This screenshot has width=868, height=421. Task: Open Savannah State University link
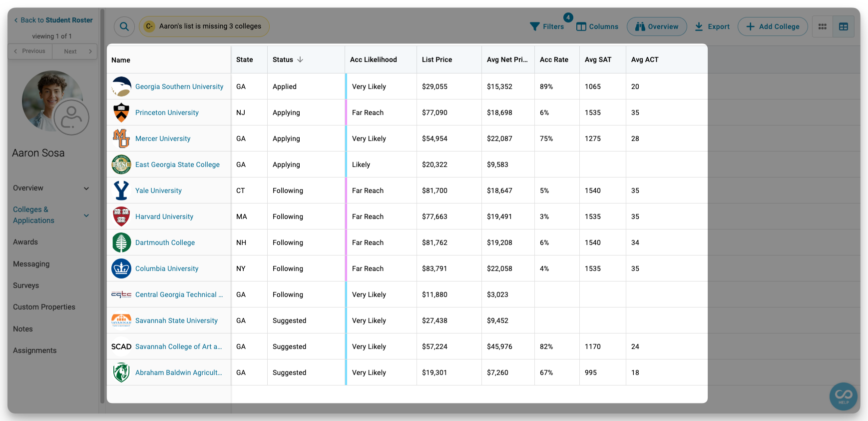point(176,320)
